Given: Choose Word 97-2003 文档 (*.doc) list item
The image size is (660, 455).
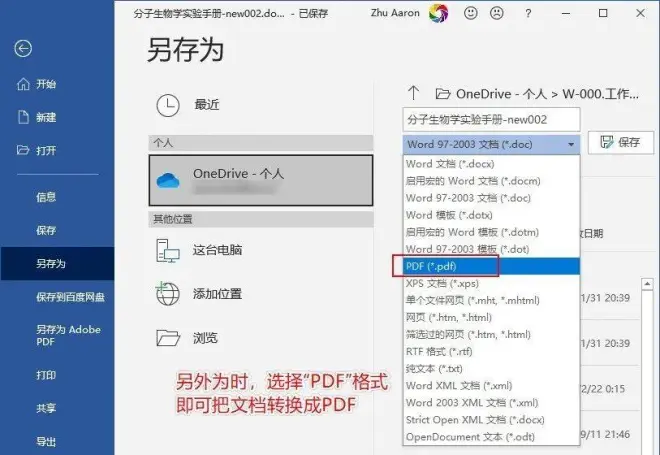Looking at the screenshot, I should pyautogui.click(x=491, y=198).
